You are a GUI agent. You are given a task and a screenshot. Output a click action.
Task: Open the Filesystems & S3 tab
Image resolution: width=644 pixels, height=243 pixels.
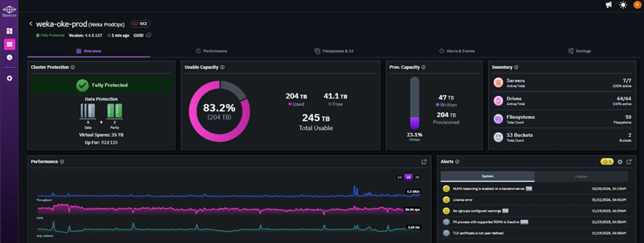coord(334,51)
